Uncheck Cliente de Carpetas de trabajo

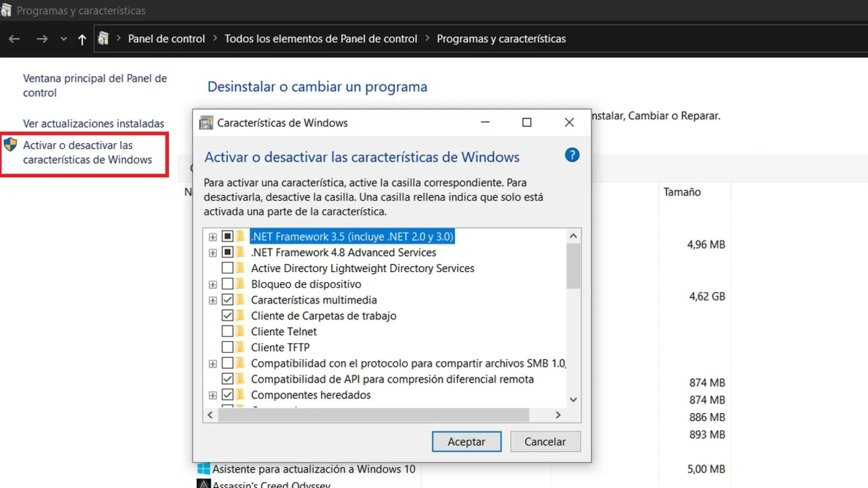[227, 316]
